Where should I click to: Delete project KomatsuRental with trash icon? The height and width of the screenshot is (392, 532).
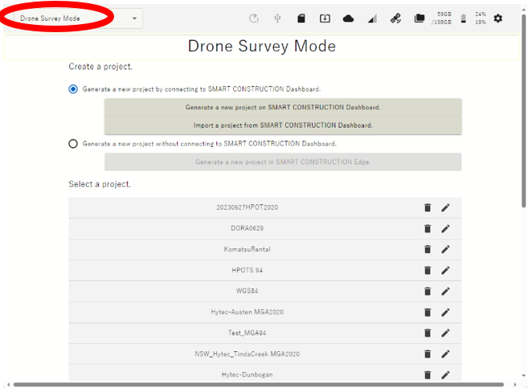(x=428, y=250)
